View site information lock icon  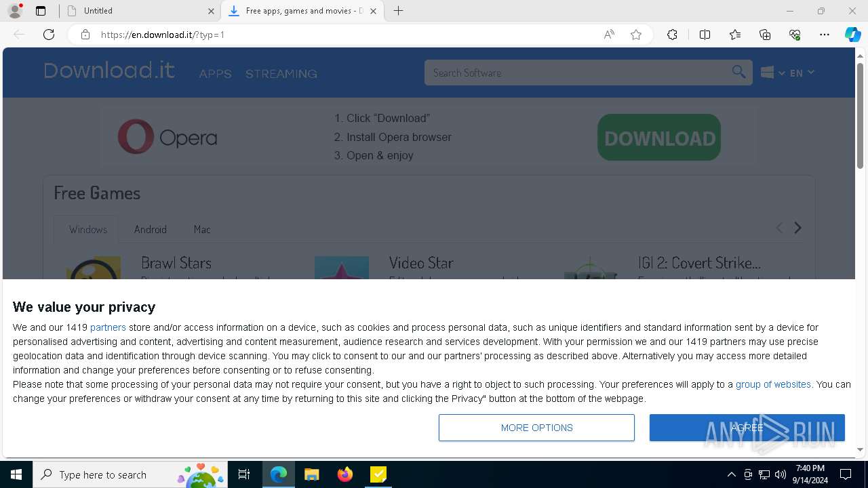pos(85,35)
